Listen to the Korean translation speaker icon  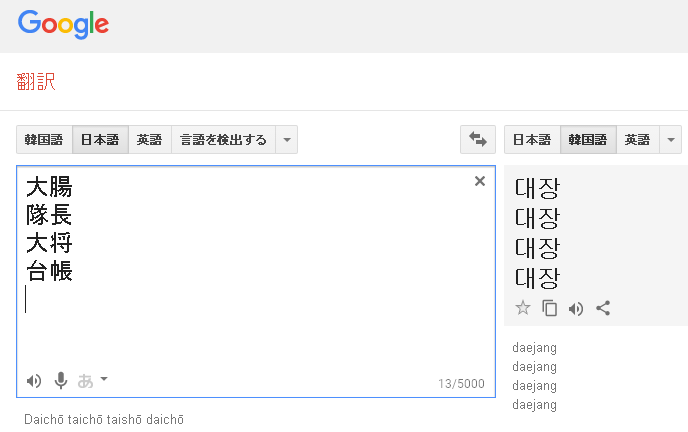coord(576,308)
